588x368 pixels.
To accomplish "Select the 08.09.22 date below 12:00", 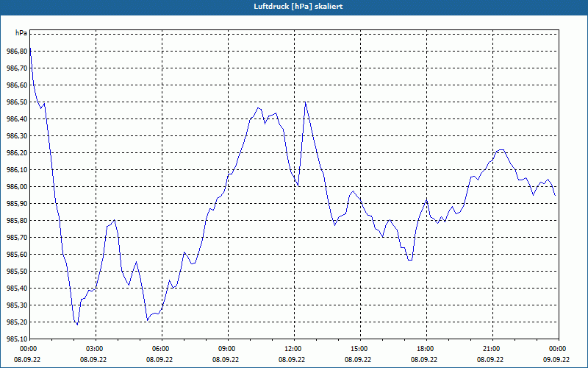I will 292,360.
